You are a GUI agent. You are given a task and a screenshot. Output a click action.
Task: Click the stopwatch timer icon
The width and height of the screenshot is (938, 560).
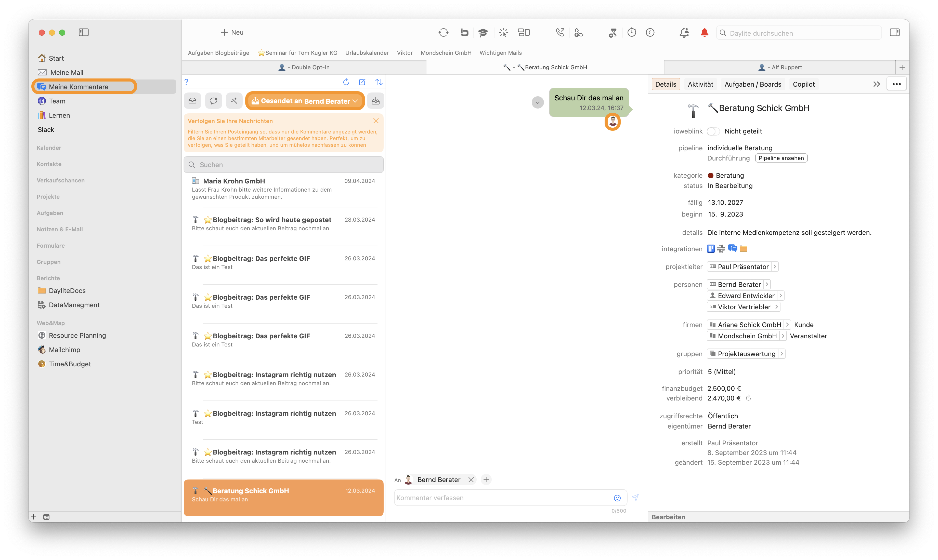tap(632, 33)
